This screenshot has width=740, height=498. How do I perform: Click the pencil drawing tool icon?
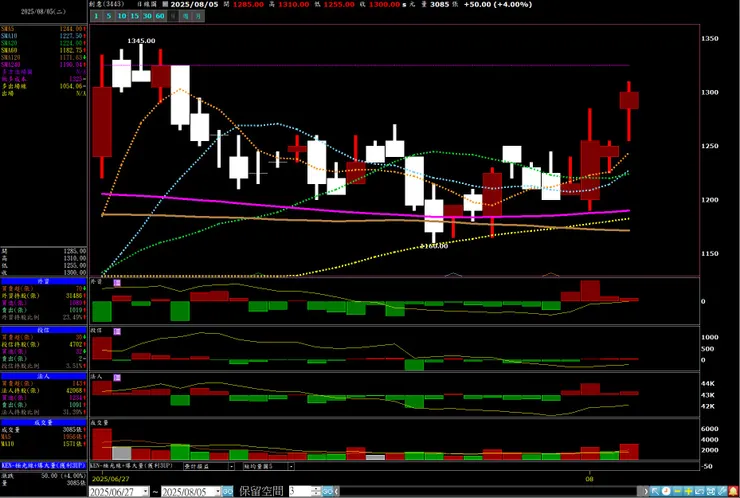[x=722, y=491]
